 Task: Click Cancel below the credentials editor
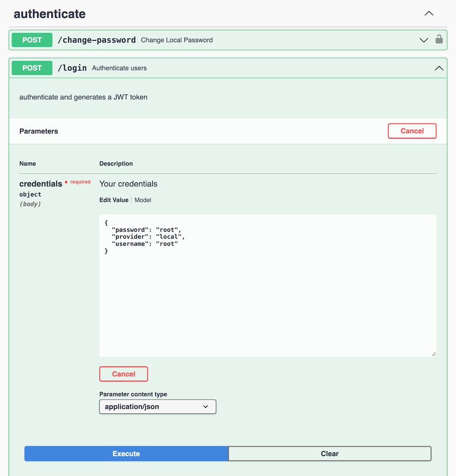124,374
